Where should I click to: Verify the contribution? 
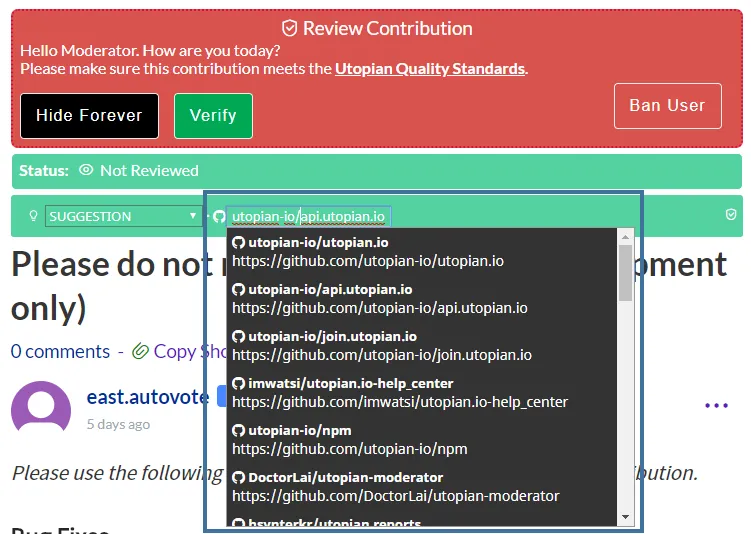[213, 116]
